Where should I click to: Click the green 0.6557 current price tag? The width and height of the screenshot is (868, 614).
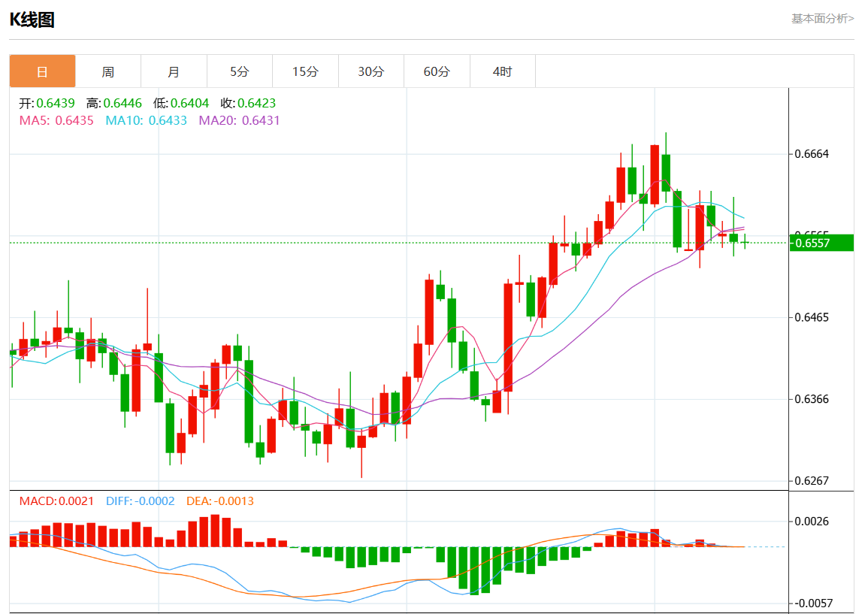[821, 243]
